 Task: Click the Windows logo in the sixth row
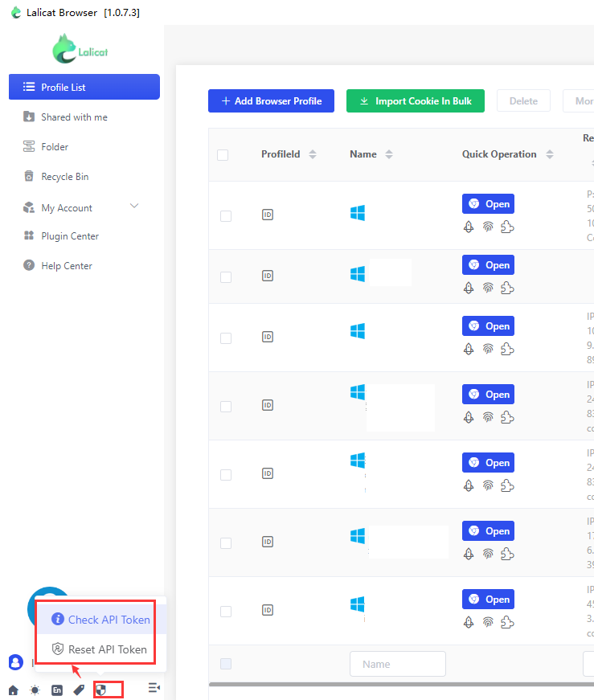coord(358,536)
